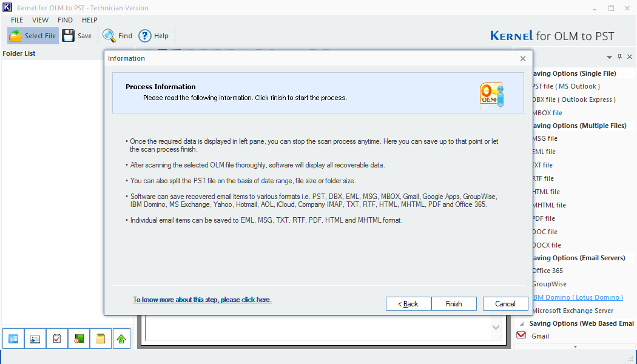Screen dimensions: 637x364
Task: Select PDF file saving option
Action: pyautogui.click(x=544, y=218)
